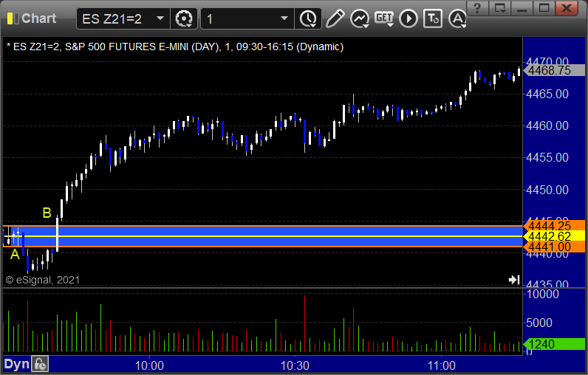
Task: Click the 4468.75 last price marker
Action: [x=554, y=70]
